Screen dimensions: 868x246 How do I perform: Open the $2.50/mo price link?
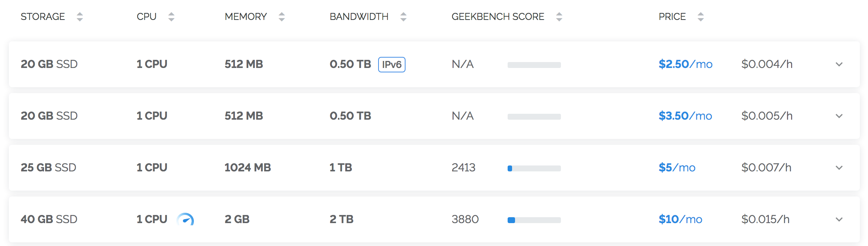(686, 64)
